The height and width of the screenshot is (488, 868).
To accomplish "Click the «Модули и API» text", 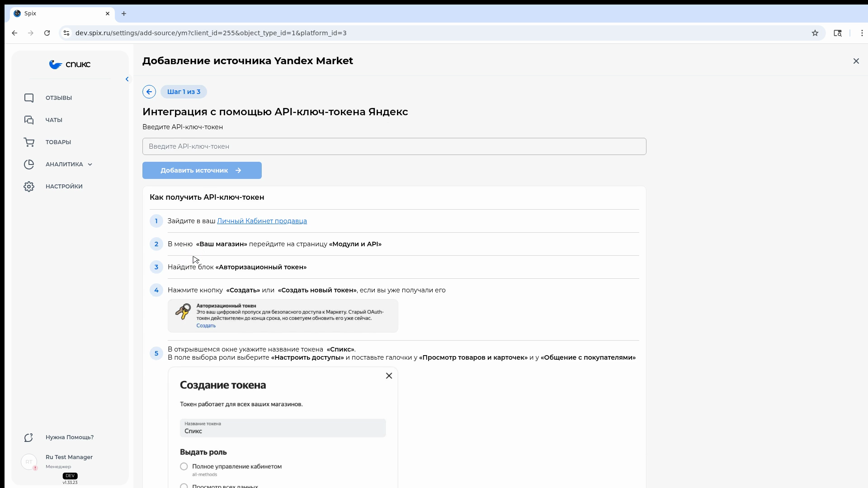I will click(355, 244).
